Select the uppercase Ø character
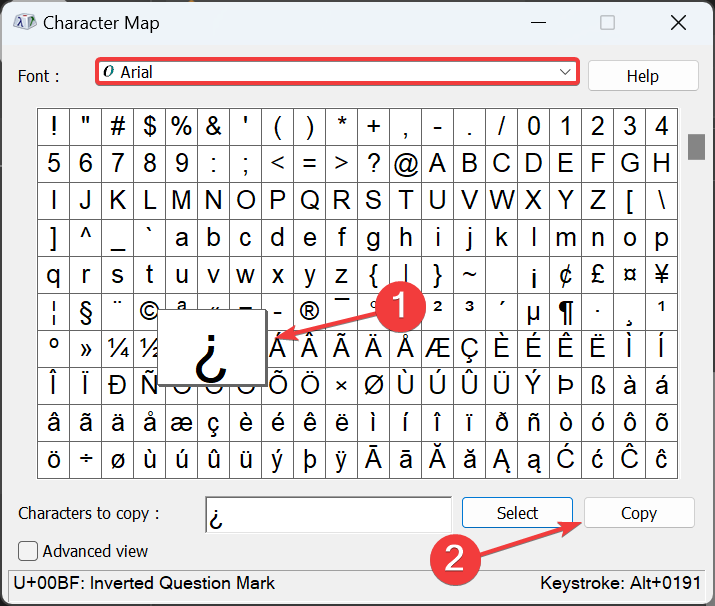Image resolution: width=715 pixels, height=606 pixels. click(373, 386)
